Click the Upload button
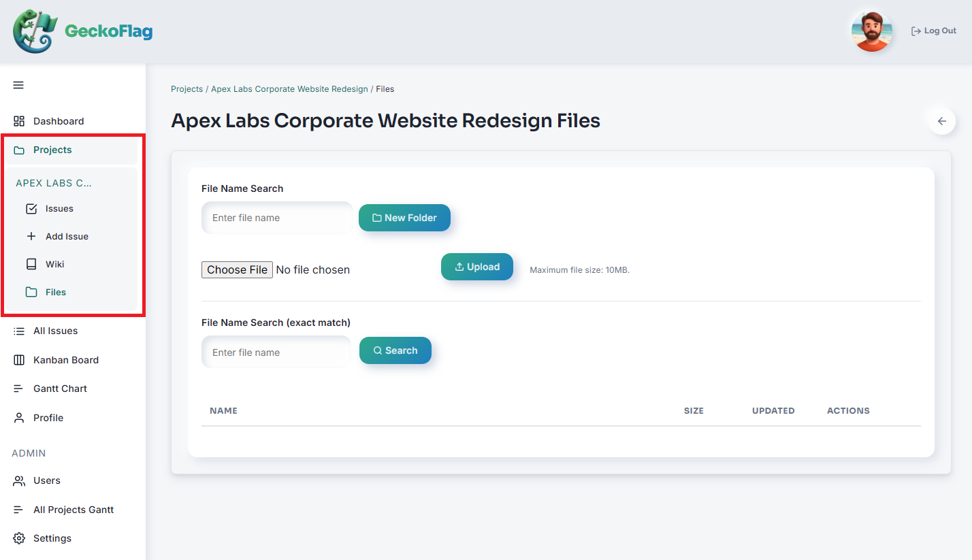This screenshot has height=560, width=972. click(x=477, y=267)
